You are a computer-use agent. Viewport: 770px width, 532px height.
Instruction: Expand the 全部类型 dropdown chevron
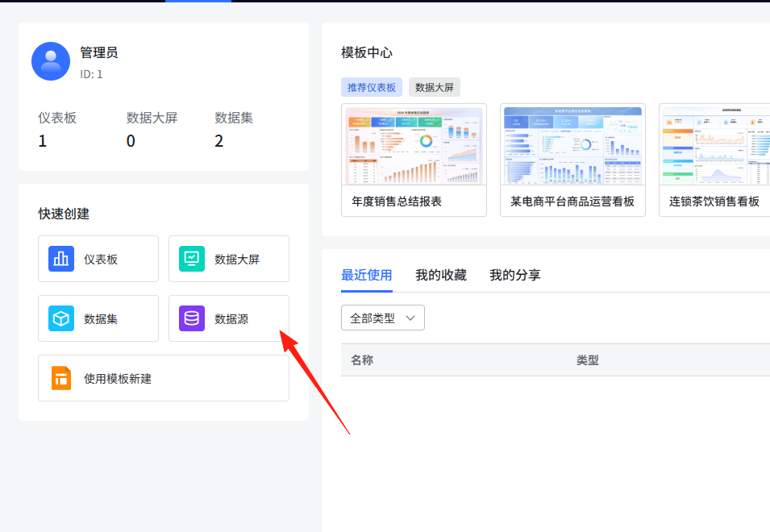click(410, 318)
